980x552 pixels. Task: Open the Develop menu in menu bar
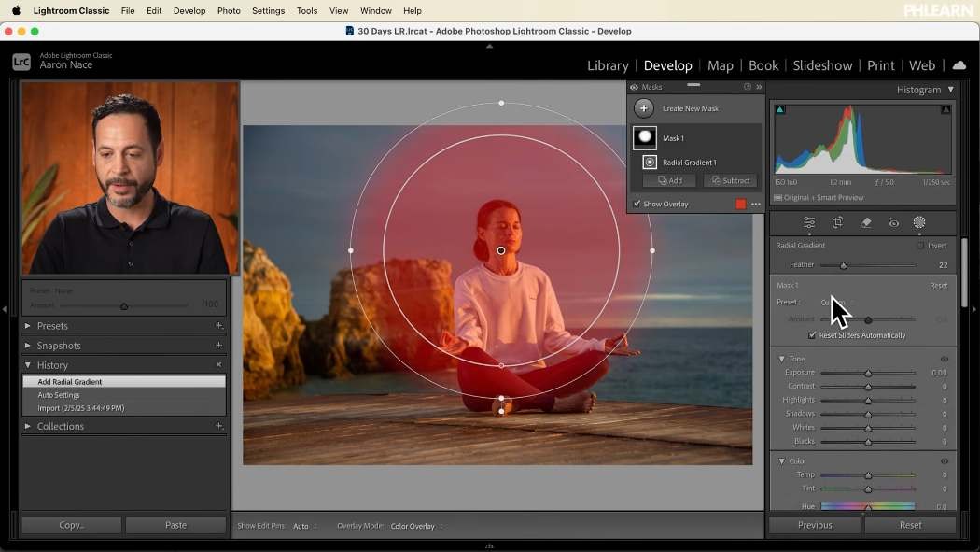(x=189, y=10)
